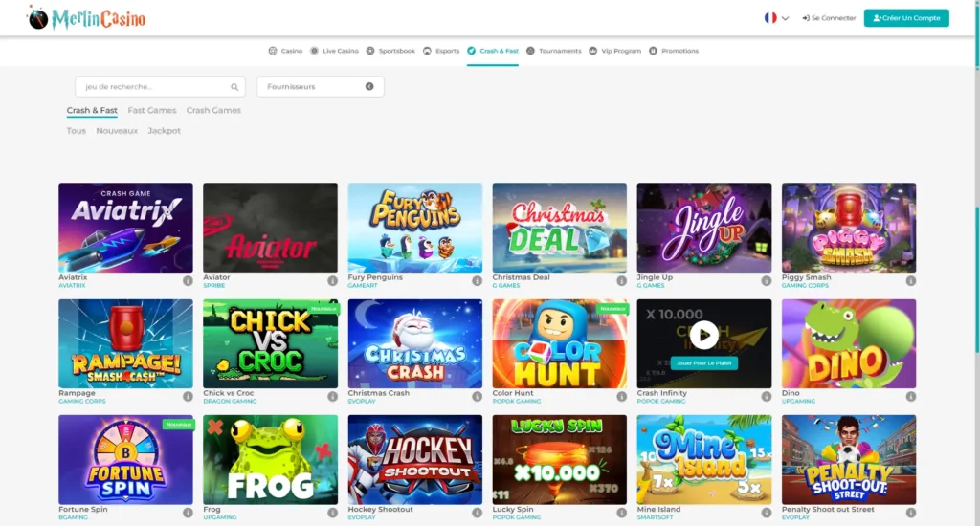
Task: Click Se Connecter login link
Action: click(x=829, y=18)
